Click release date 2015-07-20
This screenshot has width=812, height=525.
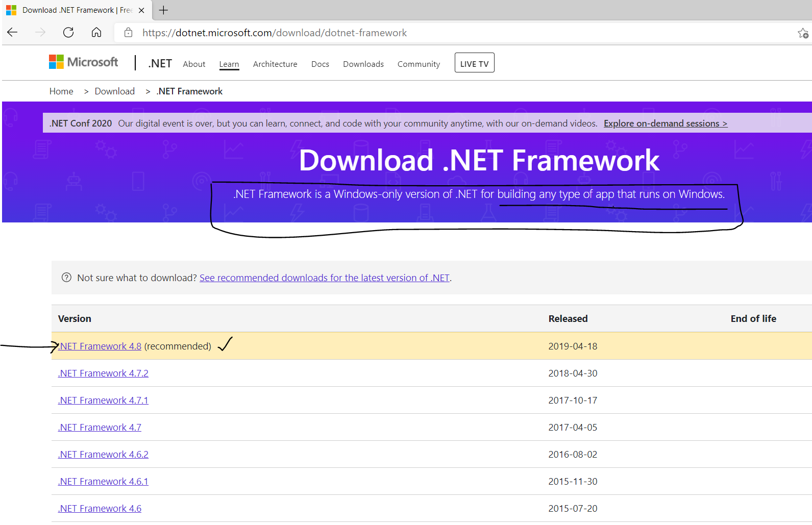click(573, 508)
